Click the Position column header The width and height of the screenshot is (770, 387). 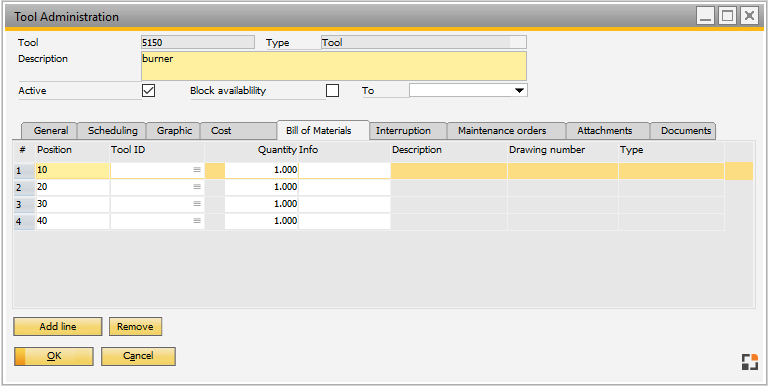[73, 150]
